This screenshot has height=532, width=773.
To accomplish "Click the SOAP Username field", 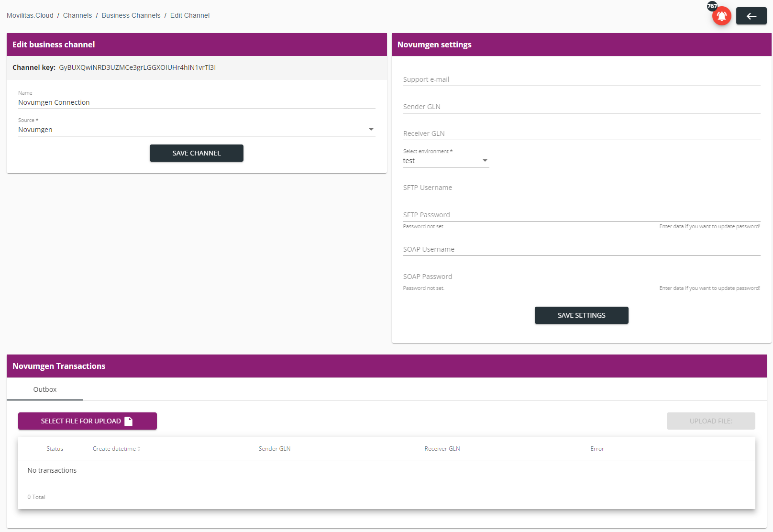I will [x=582, y=249].
